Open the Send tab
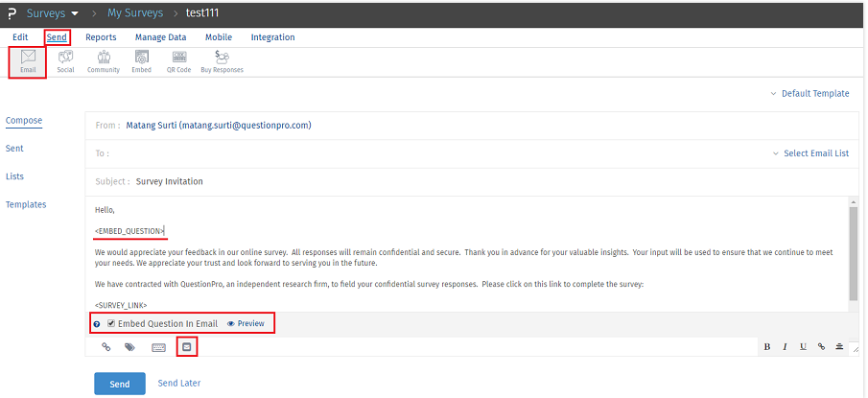 [x=57, y=37]
